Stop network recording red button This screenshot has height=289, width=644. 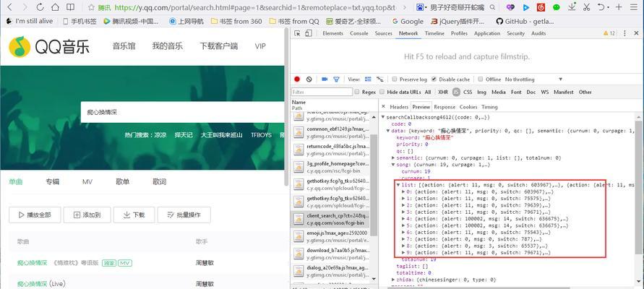click(297, 79)
